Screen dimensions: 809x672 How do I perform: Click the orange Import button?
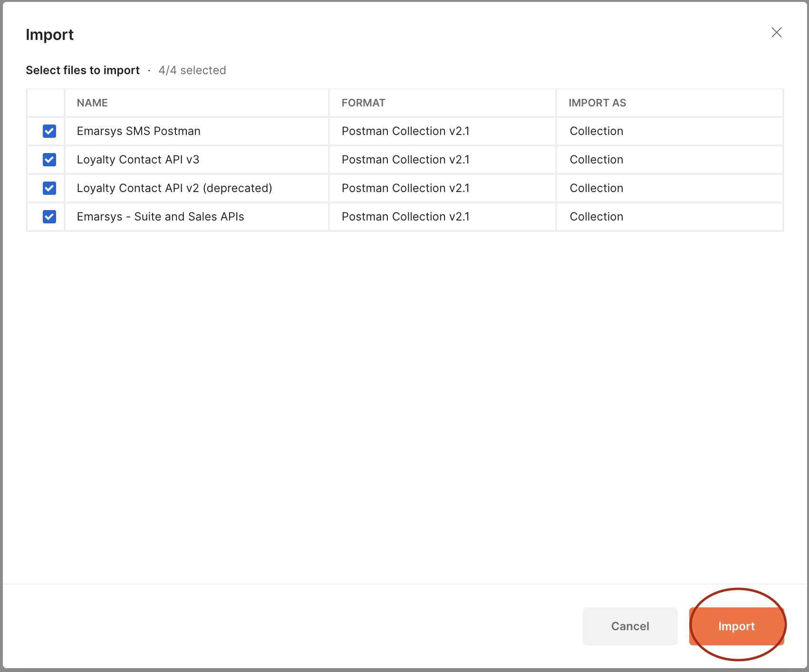736,626
